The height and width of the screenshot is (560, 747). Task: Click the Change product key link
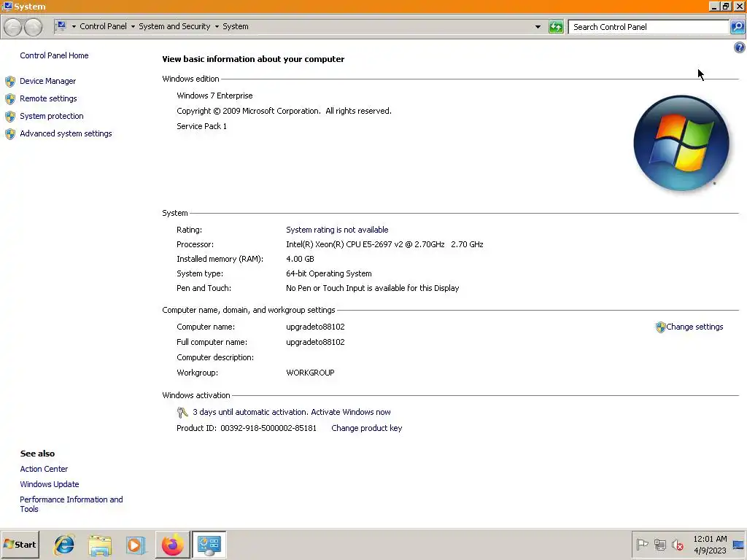pos(366,428)
